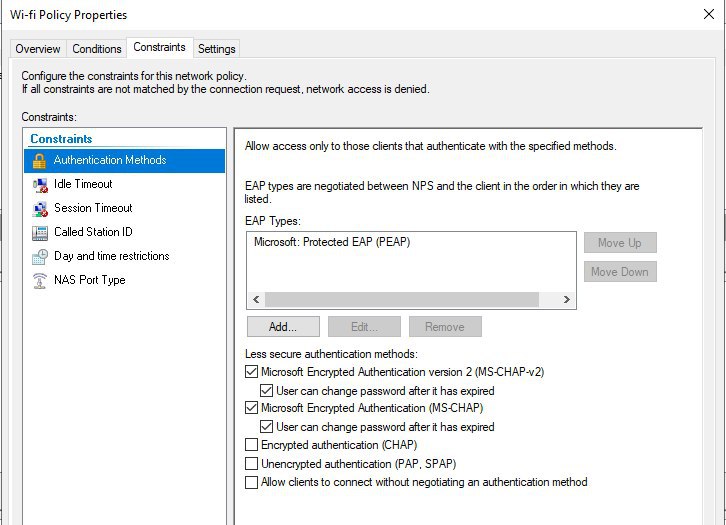Uncheck MS-CHAP-v2 authentication checkbox

(x=251, y=372)
